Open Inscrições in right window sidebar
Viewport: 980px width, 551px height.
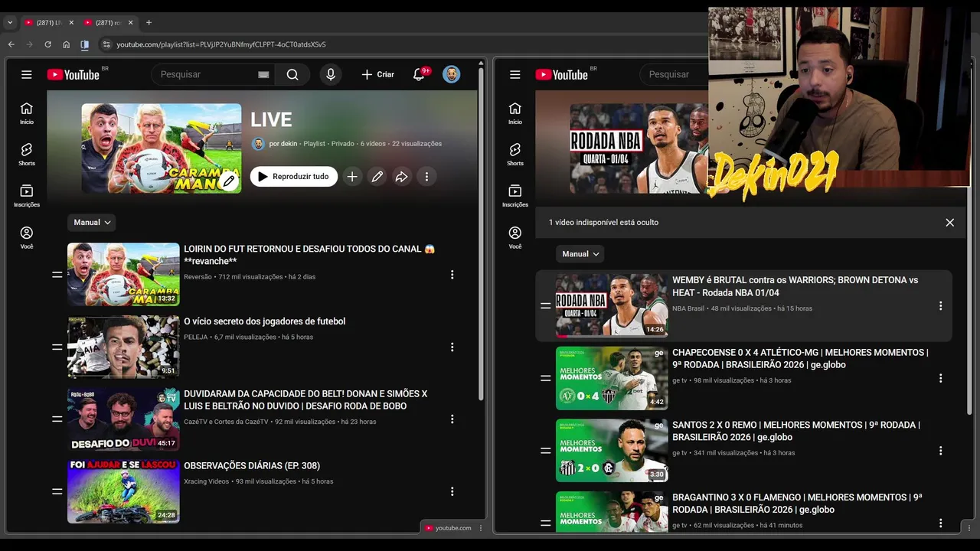tap(515, 196)
